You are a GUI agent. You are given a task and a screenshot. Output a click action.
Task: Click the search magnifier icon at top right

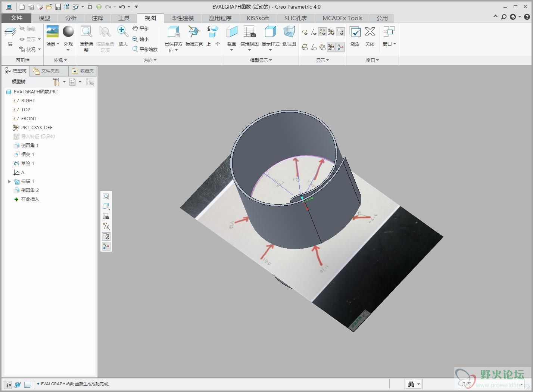504,16
